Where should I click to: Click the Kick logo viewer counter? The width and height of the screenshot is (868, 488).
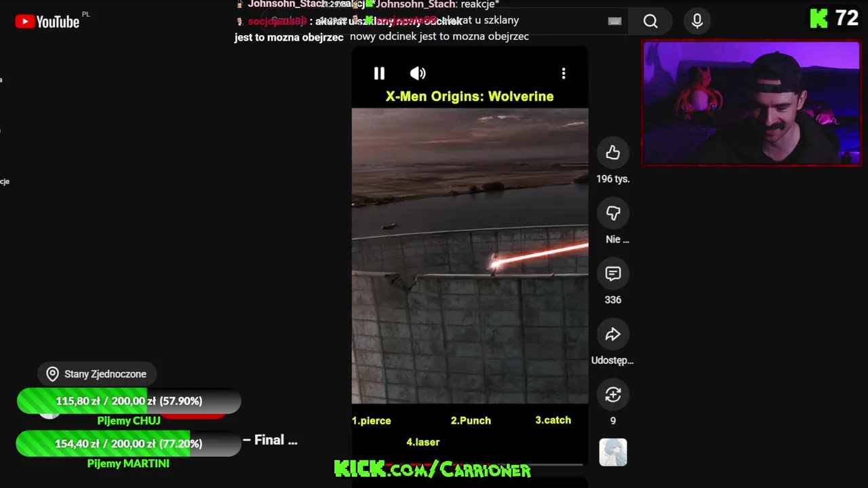coord(835,18)
